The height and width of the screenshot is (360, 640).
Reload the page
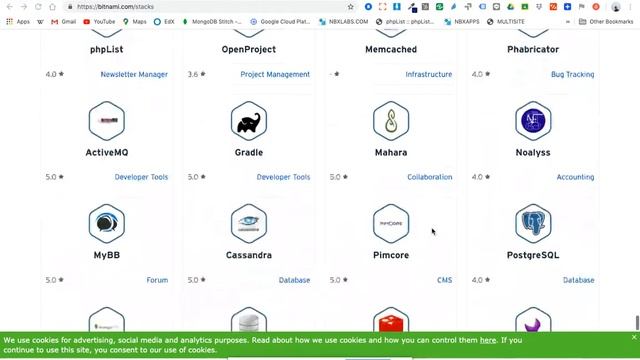(38, 7)
